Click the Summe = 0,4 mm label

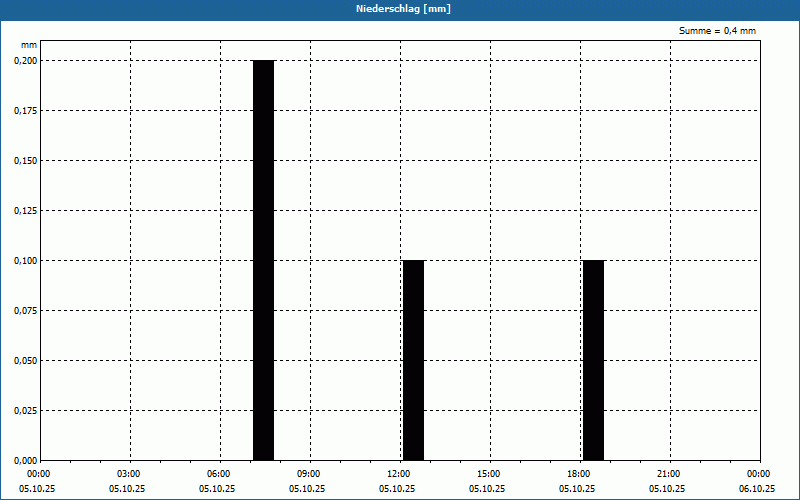(x=717, y=31)
